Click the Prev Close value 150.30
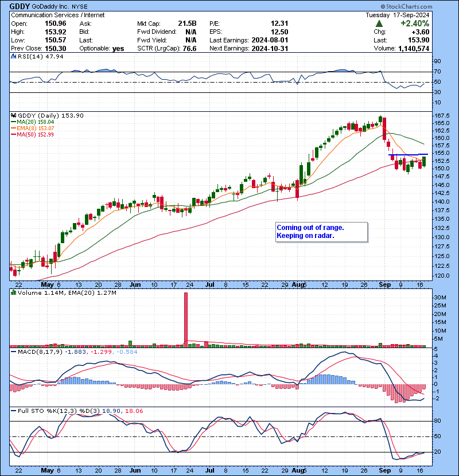Image resolution: width=459 pixels, height=476 pixels. (55, 48)
